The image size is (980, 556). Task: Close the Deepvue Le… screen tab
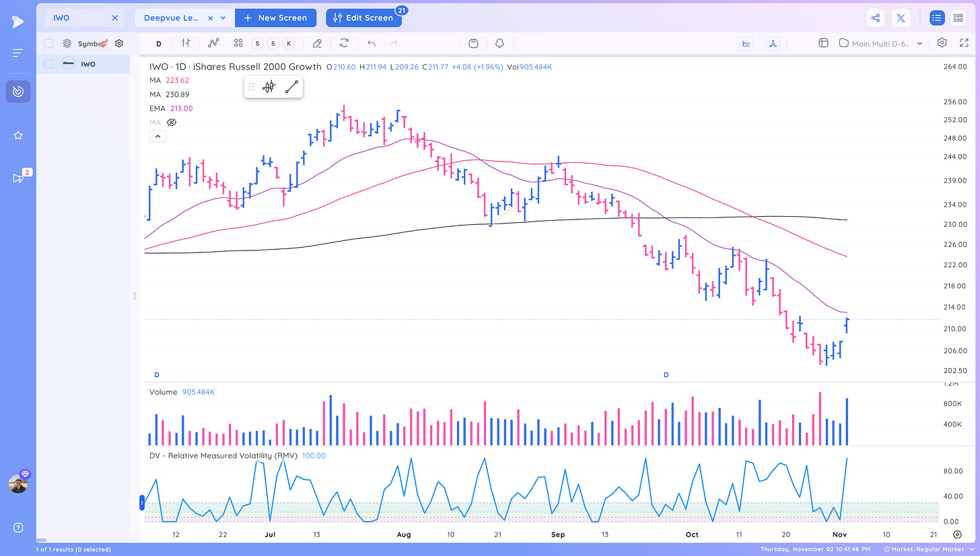pos(211,18)
